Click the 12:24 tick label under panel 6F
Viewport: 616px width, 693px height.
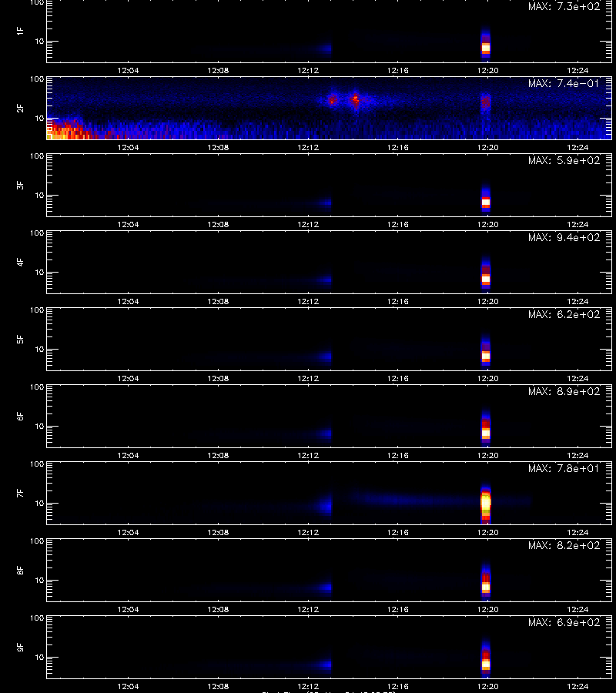click(577, 455)
